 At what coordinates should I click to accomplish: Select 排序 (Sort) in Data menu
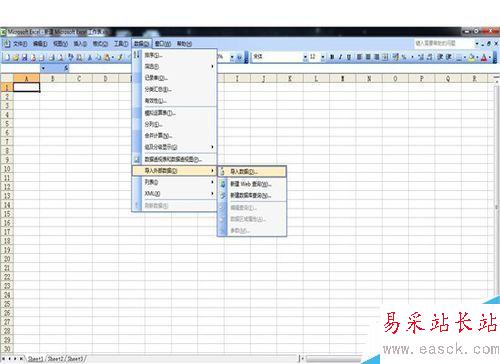click(174, 55)
